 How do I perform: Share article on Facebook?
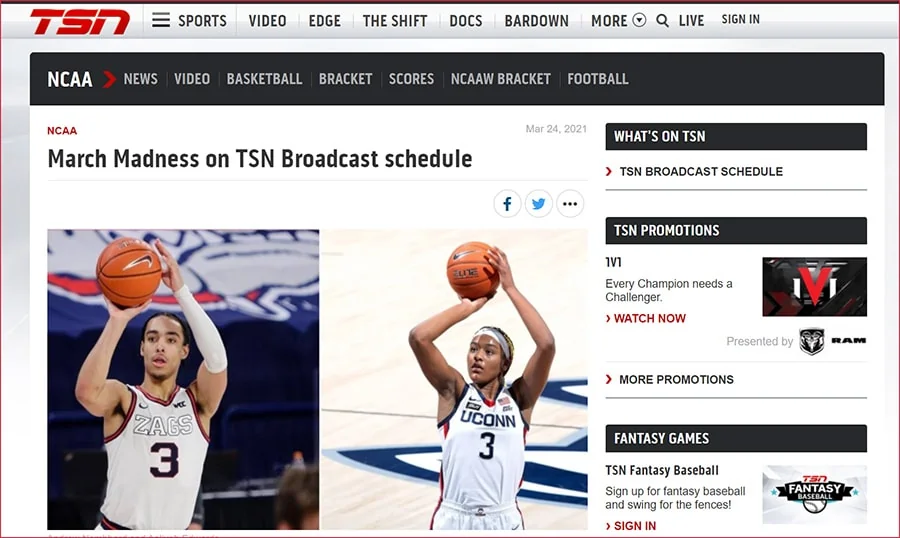pyautogui.click(x=507, y=204)
